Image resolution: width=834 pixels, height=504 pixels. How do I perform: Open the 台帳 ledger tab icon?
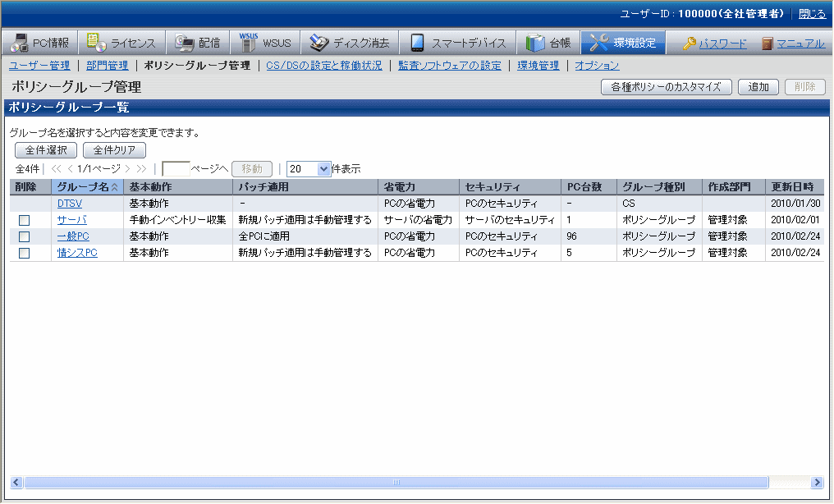coord(535,43)
